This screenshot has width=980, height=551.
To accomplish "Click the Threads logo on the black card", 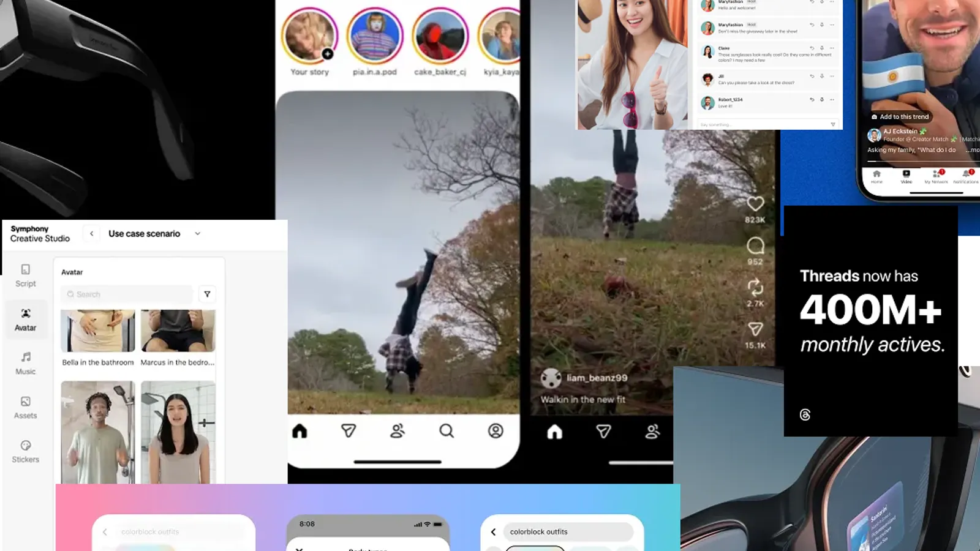I will [805, 415].
